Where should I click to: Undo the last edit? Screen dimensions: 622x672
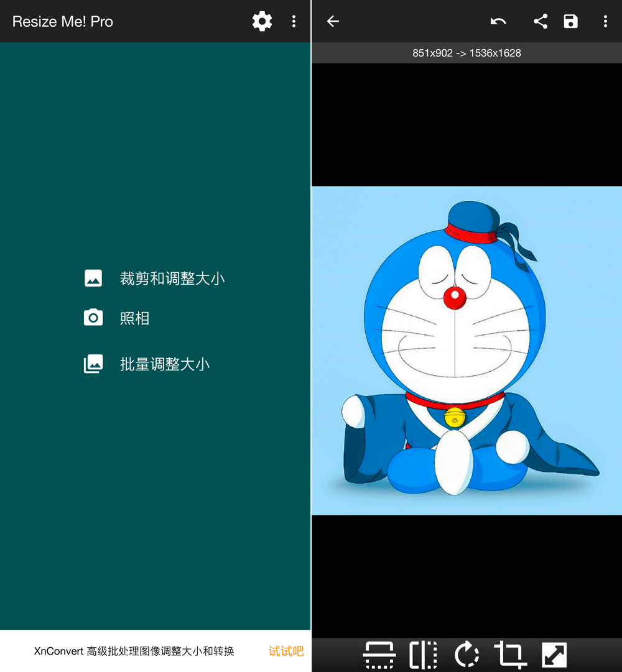(x=498, y=21)
